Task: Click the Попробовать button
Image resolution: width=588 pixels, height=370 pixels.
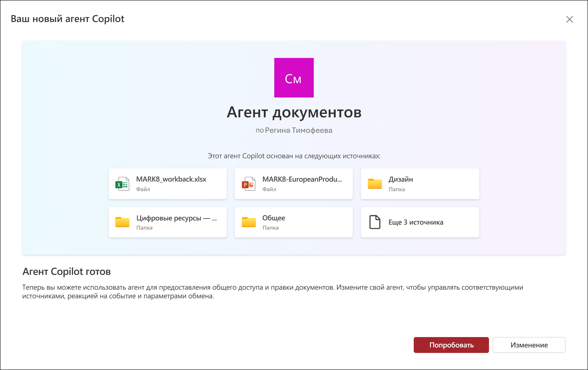Action: 451,345
